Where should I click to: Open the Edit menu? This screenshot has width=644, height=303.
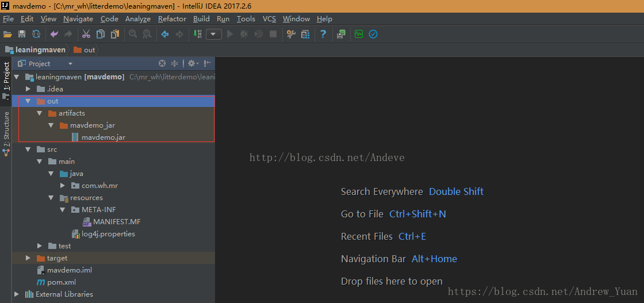[x=27, y=19]
